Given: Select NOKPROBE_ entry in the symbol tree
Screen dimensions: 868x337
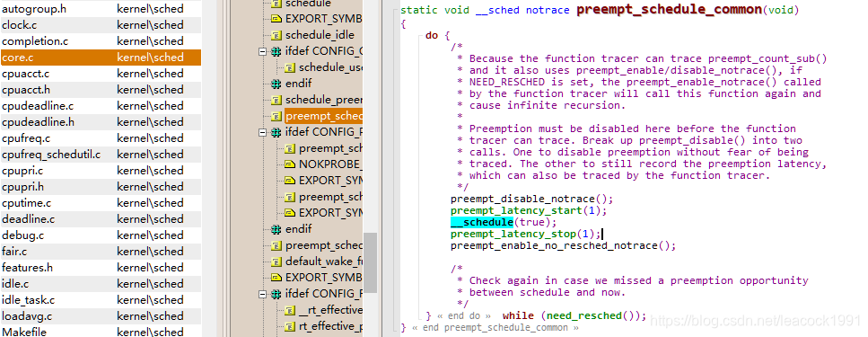Looking at the screenshot, I should pyautogui.click(x=330, y=164).
